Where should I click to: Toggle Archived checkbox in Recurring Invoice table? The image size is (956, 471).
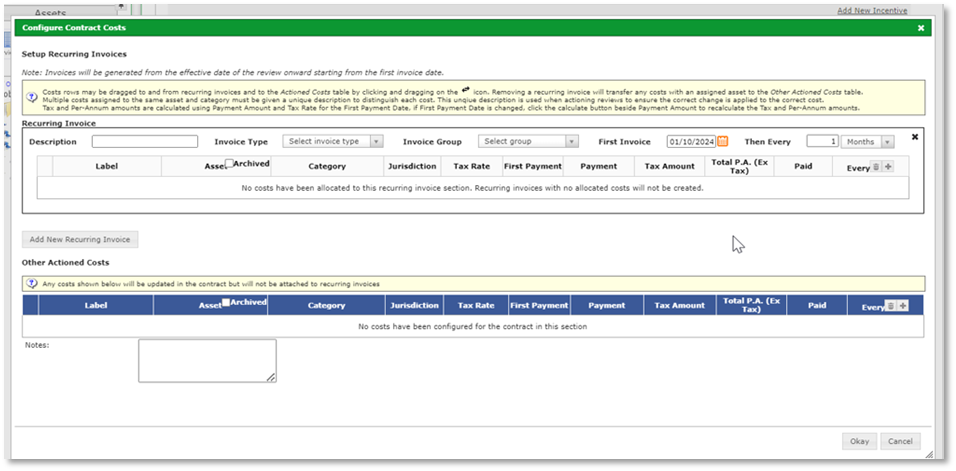pyautogui.click(x=229, y=163)
